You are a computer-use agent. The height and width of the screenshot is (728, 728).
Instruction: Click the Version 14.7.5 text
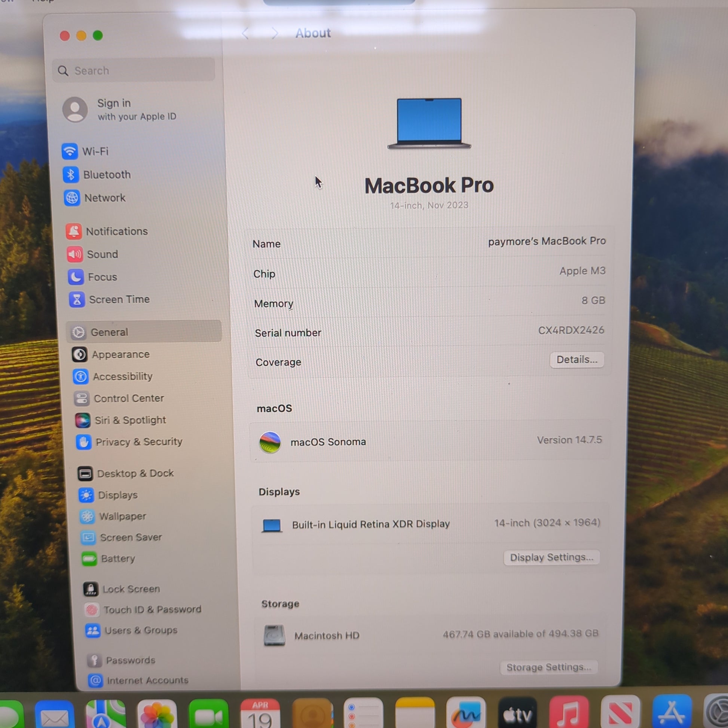tap(569, 440)
